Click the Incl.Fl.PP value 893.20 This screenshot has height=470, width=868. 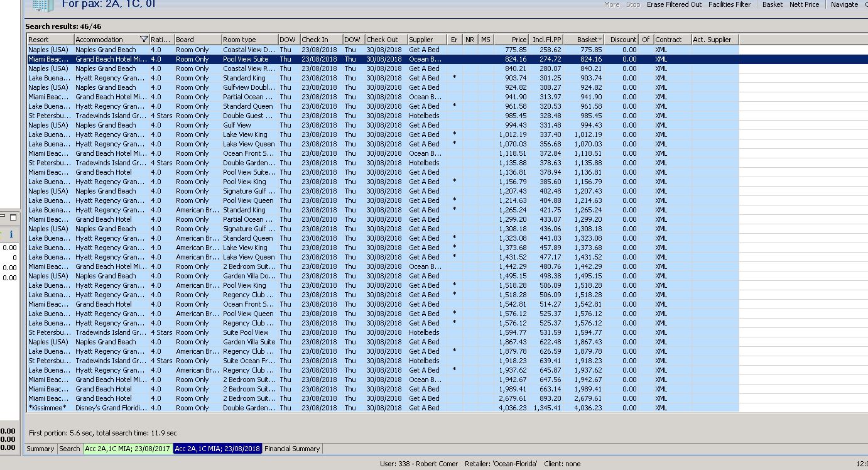click(x=550, y=398)
